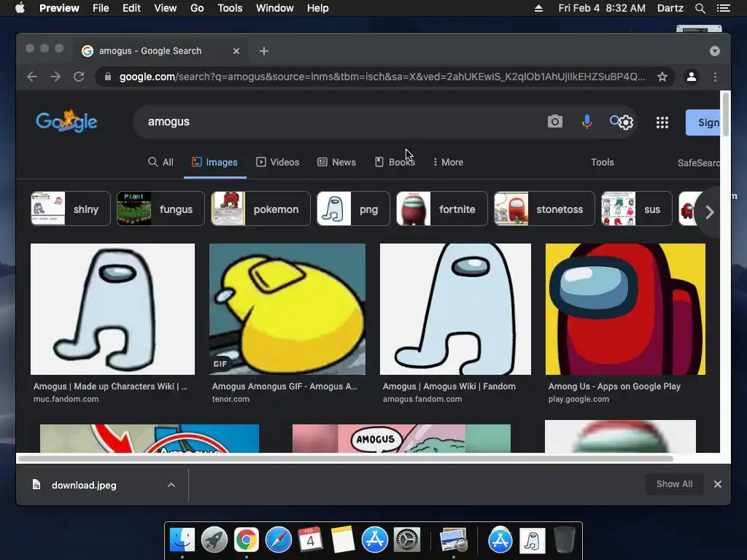The height and width of the screenshot is (560, 747).
Task: Click tenor.com source link
Action: (231, 399)
